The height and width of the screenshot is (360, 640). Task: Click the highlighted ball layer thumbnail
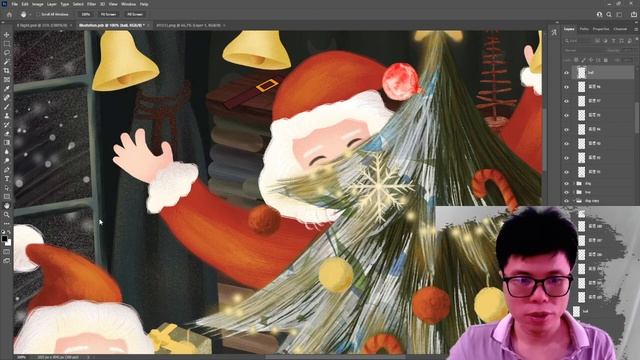pyautogui.click(x=581, y=73)
